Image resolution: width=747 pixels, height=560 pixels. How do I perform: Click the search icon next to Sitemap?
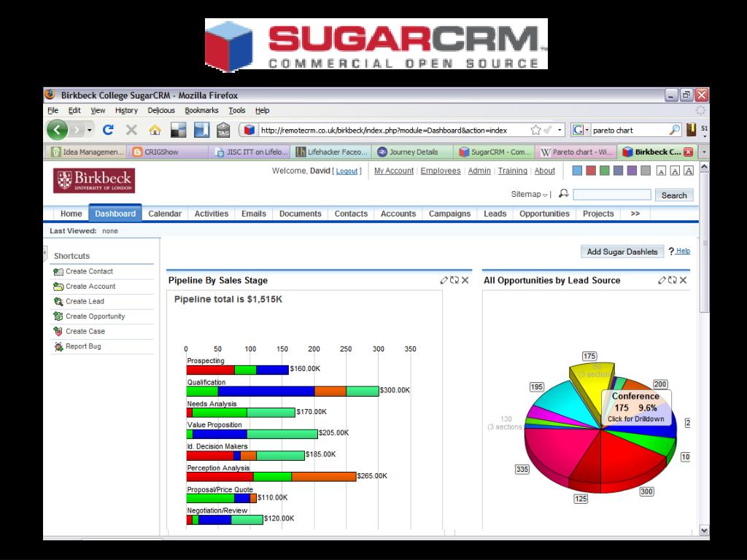(x=564, y=193)
